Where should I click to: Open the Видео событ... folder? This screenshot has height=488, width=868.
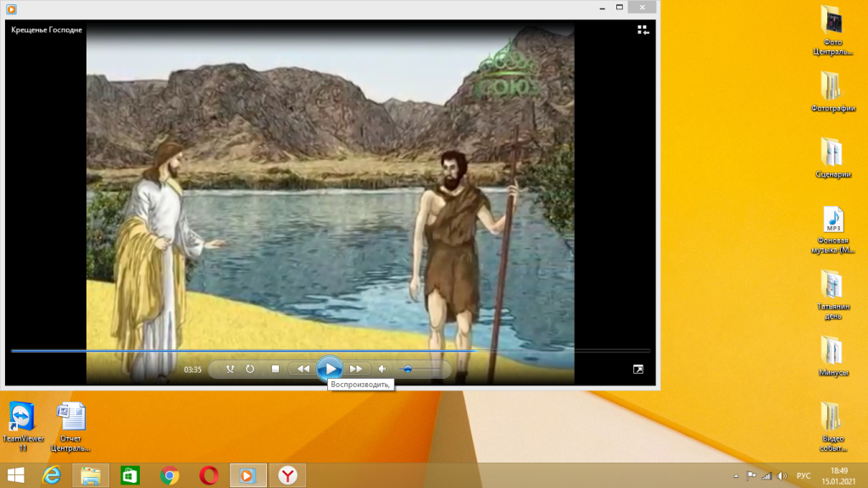832,427
